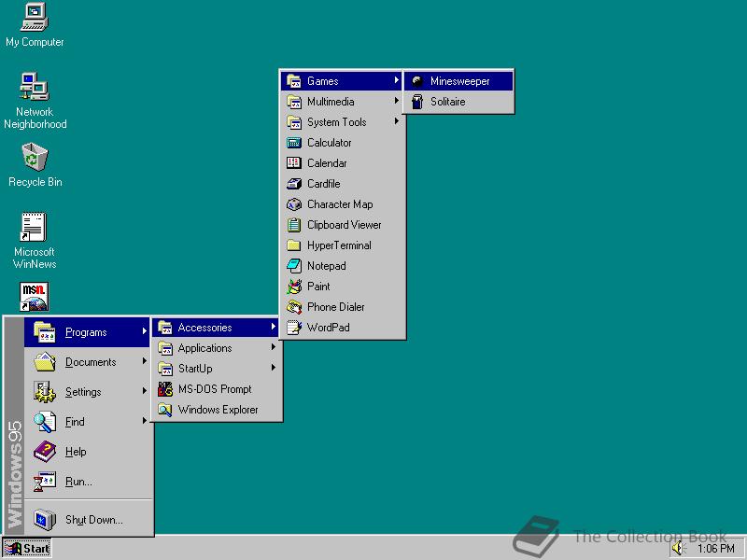
Task: Click the Shut Down monitor icon
Action: tap(45, 520)
